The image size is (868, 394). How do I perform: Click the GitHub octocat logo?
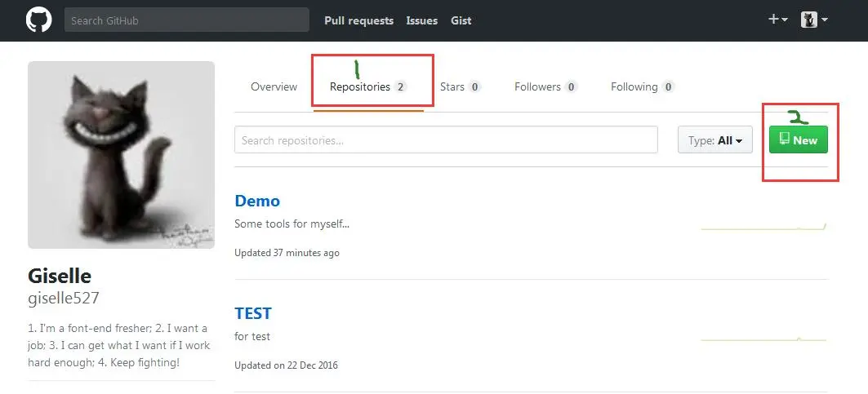38,20
